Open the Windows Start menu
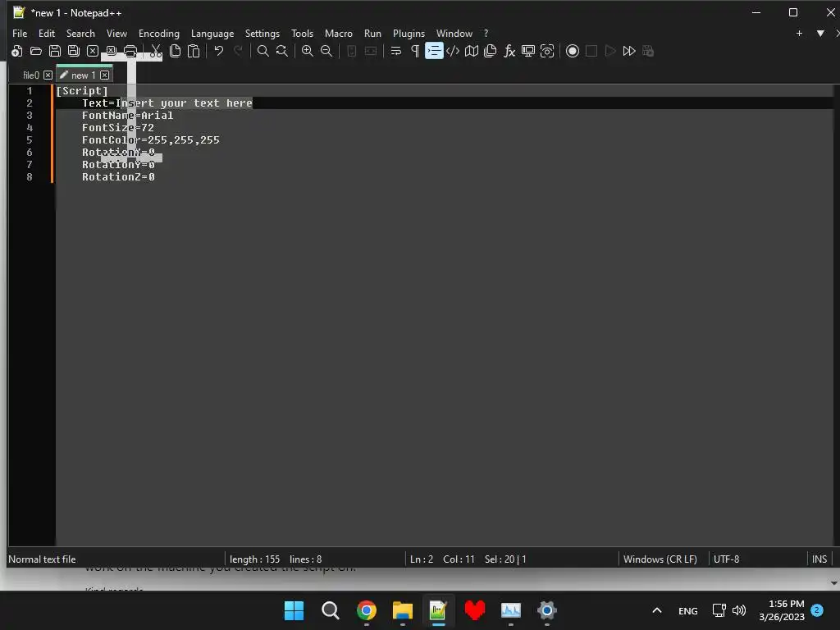Viewport: 840px width, 630px height. coord(294,610)
